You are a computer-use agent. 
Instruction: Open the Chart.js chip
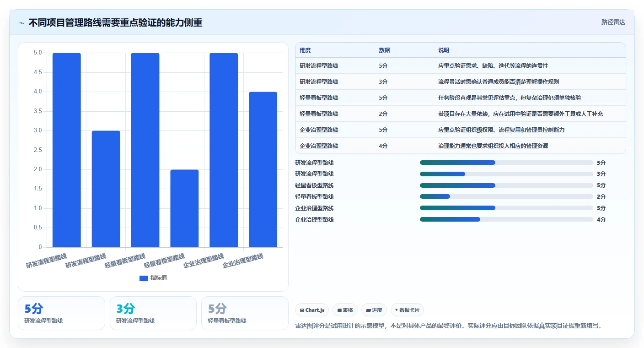point(312,310)
